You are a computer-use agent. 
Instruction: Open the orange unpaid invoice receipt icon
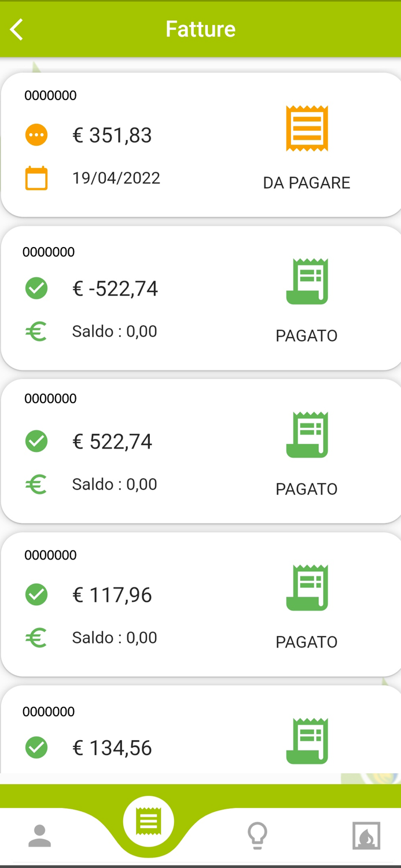(307, 129)
